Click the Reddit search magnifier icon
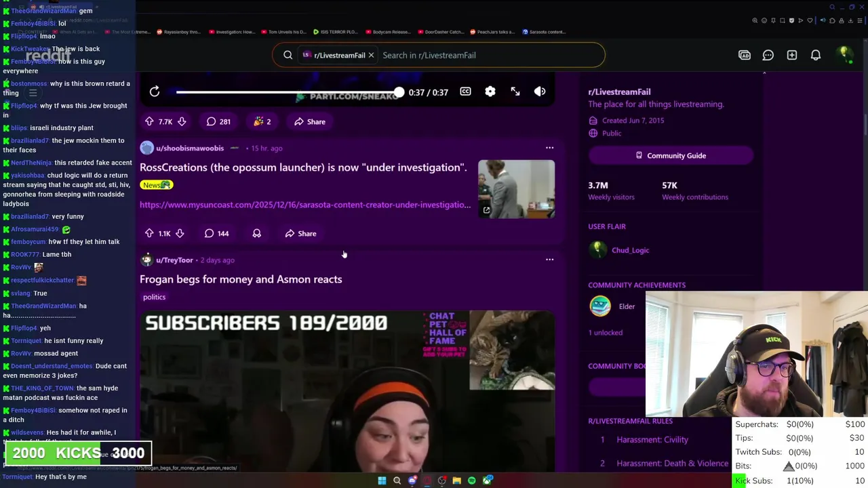The width and height of the screenshot is (868, 488). click(x=288, y=55)
